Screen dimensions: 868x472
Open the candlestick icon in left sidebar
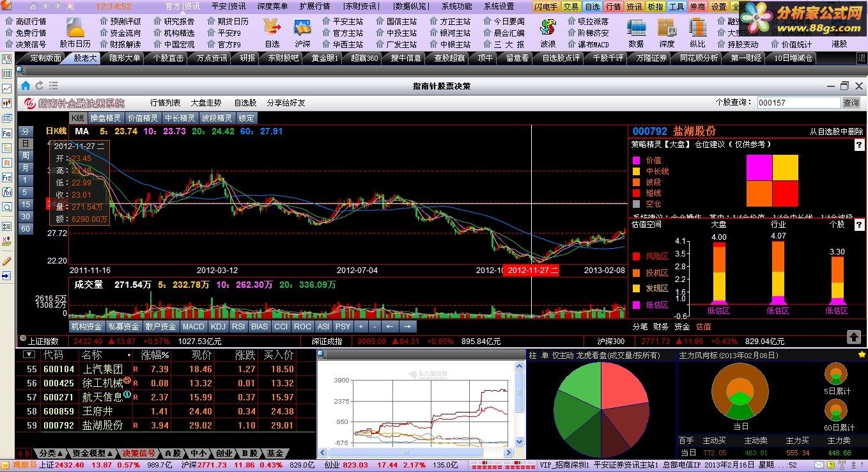7,103
